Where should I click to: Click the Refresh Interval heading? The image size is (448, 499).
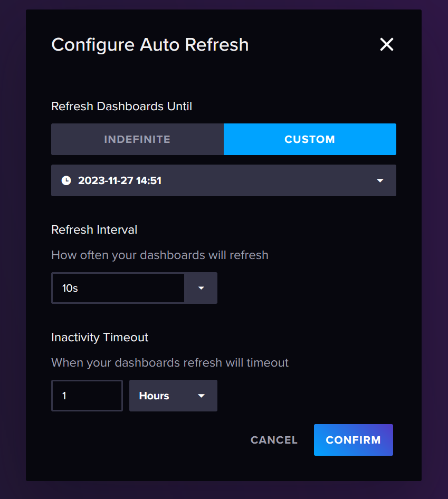tap(94, 230)
